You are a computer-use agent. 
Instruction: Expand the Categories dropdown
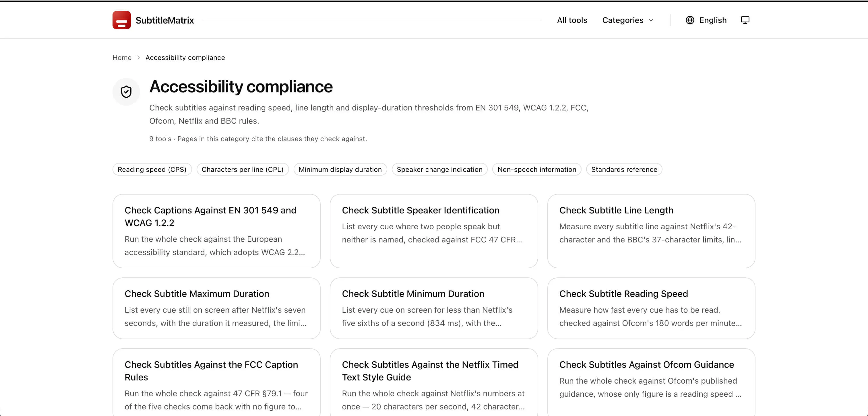tap(628, 20)
